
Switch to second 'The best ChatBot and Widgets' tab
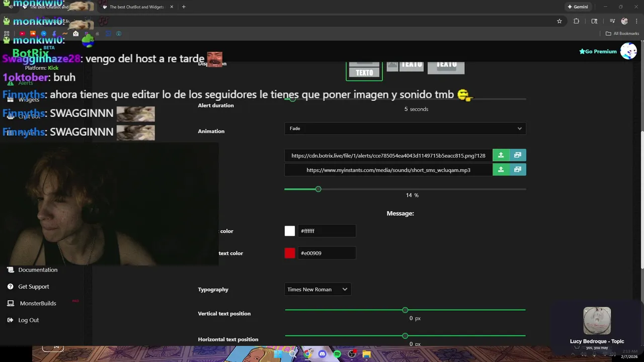click(137, 7)
